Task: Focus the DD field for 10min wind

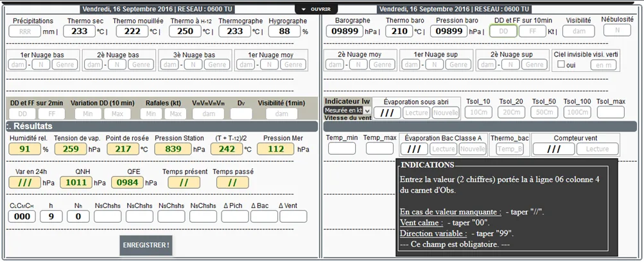Action: coord(503,31)
